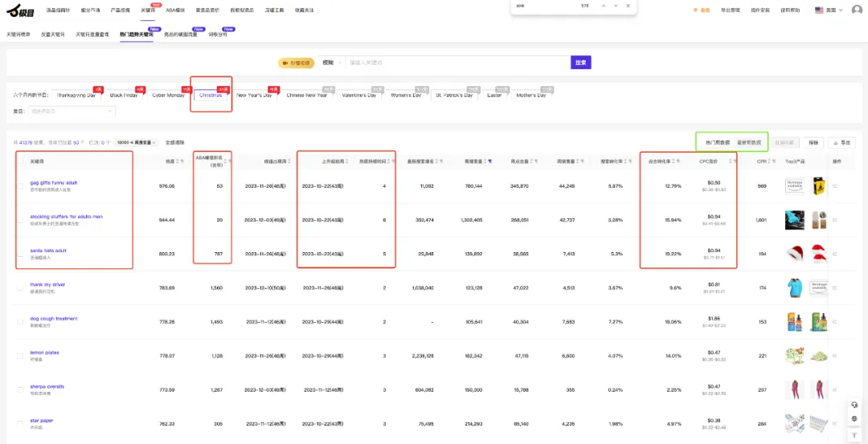868x444 pixels.
Task: Sort the ABA ranking column
Action: 225,161
